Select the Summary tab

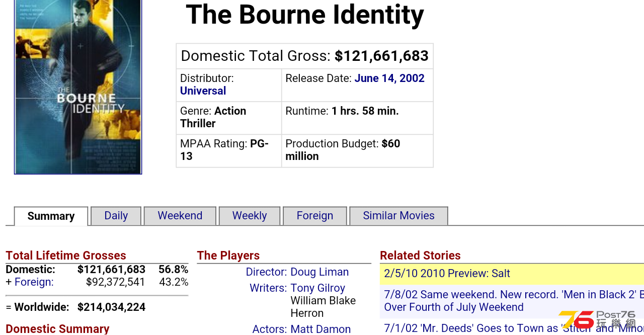click(51, 216)
